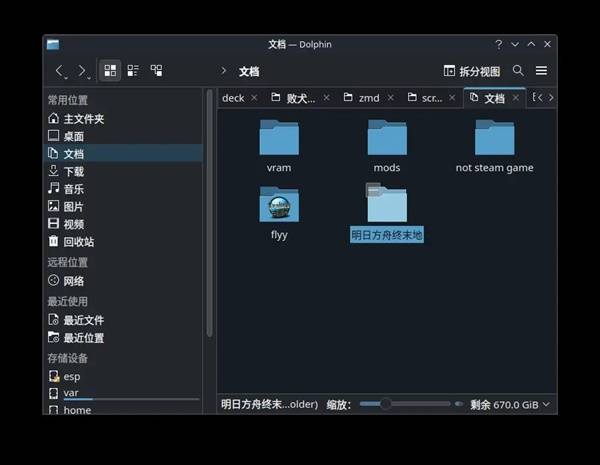Adjust the 缩放 zoom slider
The height and width of the screenshot is (465, 600).
click(x=386, y=404)
